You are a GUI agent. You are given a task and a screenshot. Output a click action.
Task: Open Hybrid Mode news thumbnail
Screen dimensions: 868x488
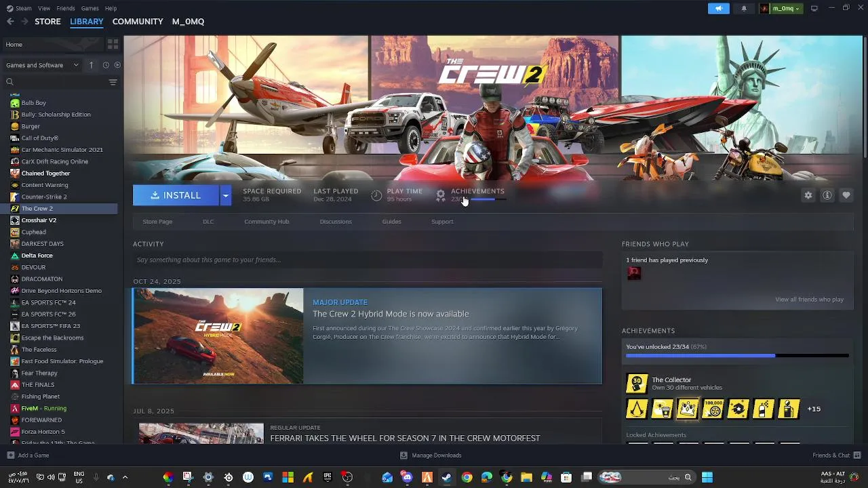pyautogui.click(x=218, y=336)
